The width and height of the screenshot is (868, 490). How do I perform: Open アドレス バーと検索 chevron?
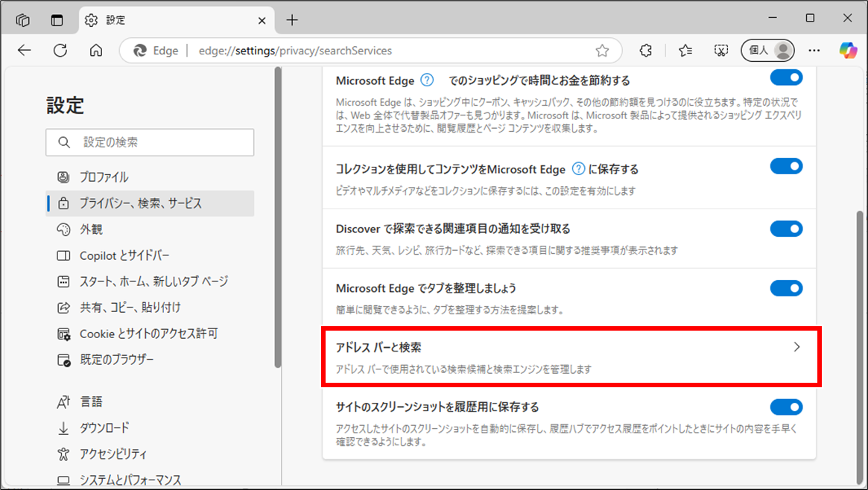click(x=796, y=347)
